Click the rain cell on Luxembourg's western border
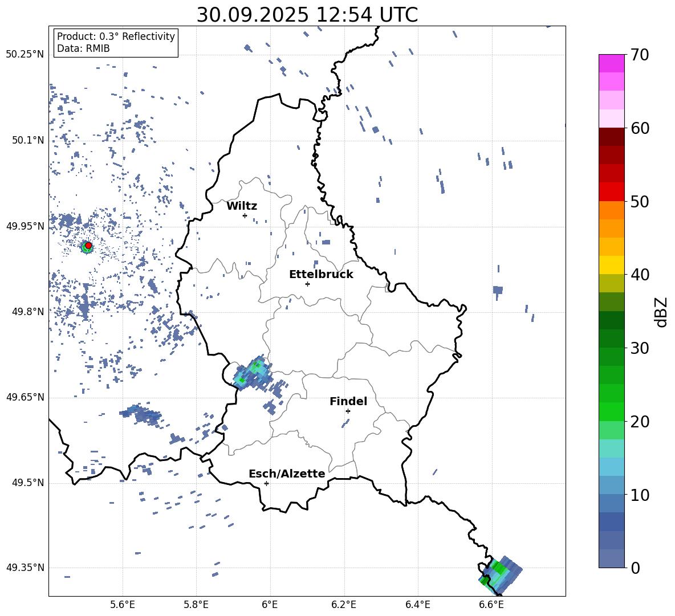The width and height of the screenshot is (675, 616). coord(253,374)
